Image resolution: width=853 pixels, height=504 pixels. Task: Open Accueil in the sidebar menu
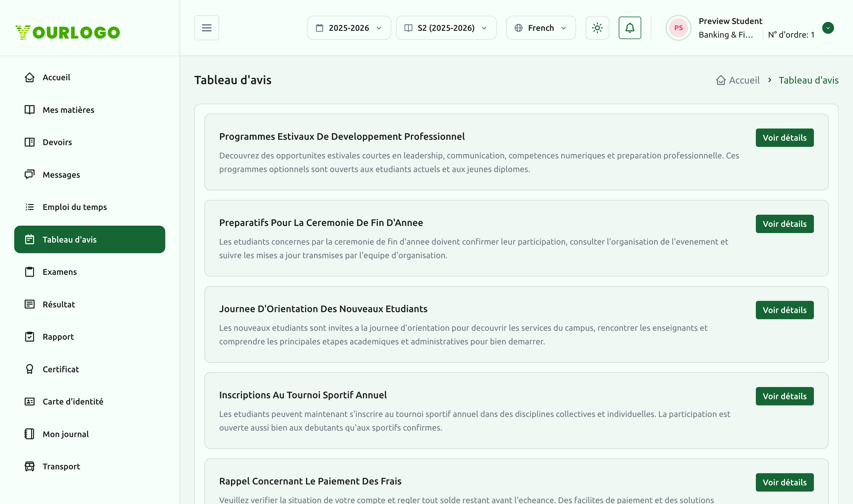click(x=90, y=77)
